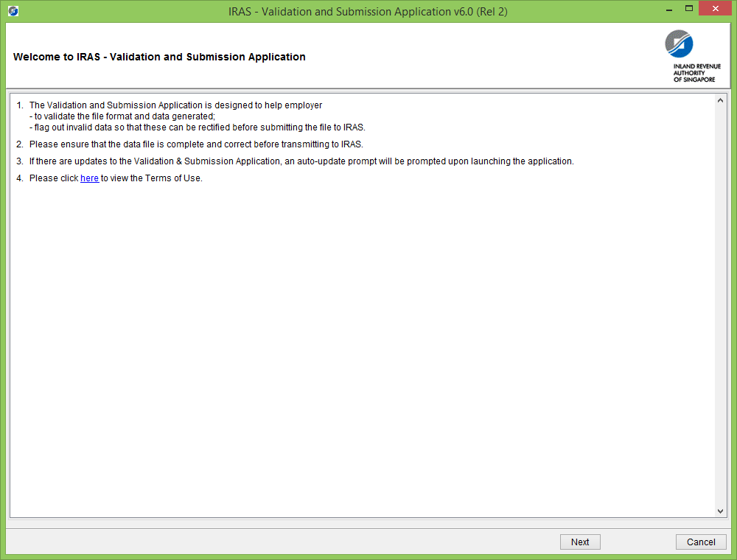Click the Inland Revenue Authority of Singapore logo

(693, 56)
